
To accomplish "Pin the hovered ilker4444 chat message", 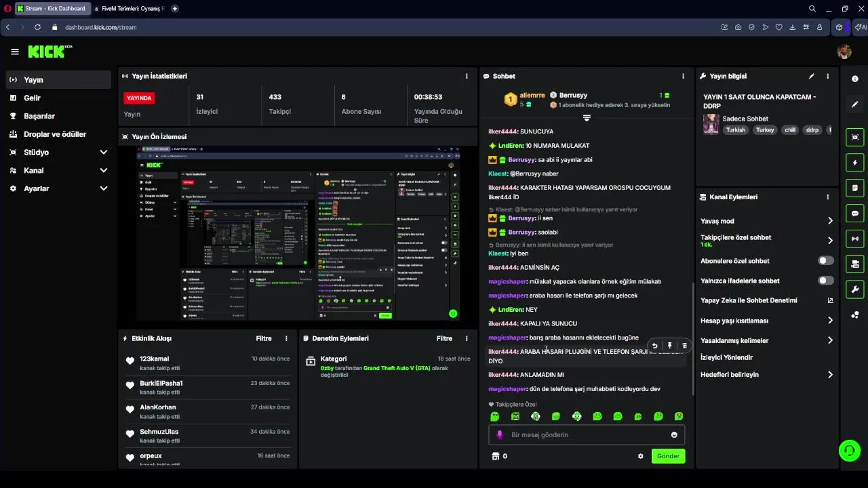I will coord(669,346).
